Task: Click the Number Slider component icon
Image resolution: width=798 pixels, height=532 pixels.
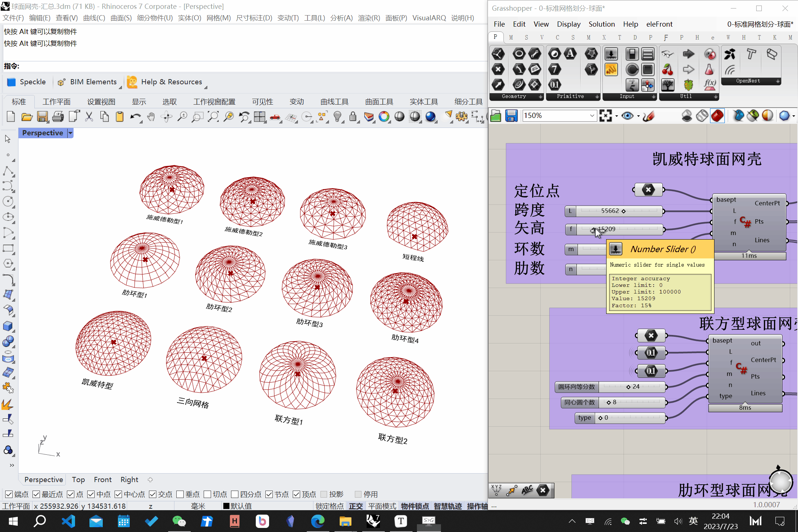Action: pos(611,54)
